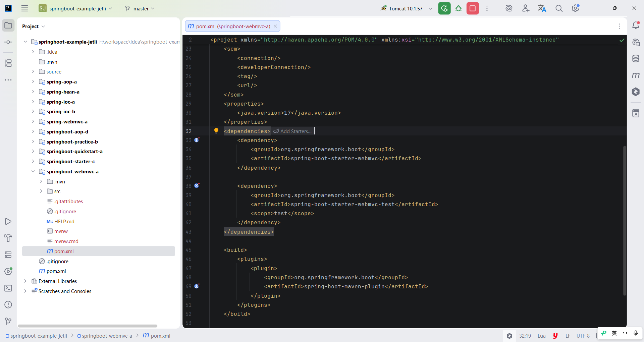Screen dimensions: 644x342
Task: Open the Database tool window
Action: tap(636, 59)
